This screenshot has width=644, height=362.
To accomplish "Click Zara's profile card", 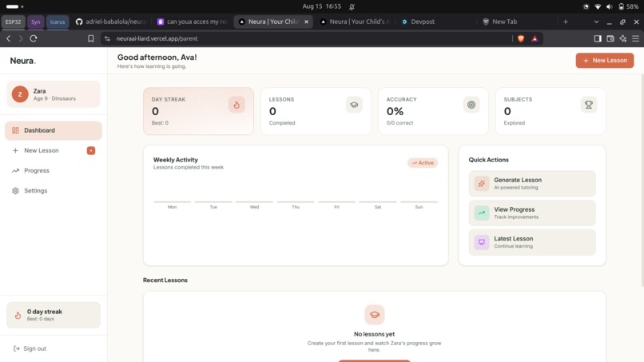I will point(54,94).
